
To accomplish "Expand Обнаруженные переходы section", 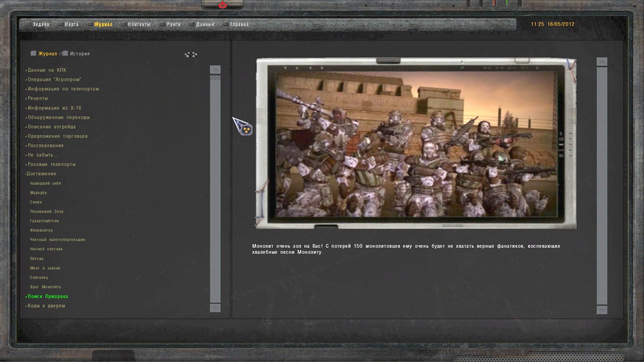I will click(57, 117).
